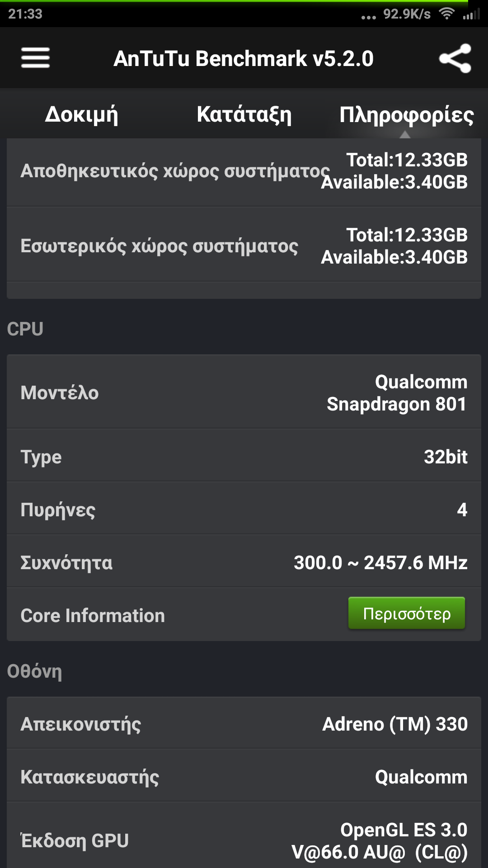Open the hamburger navigation menu

coord(35,58)
